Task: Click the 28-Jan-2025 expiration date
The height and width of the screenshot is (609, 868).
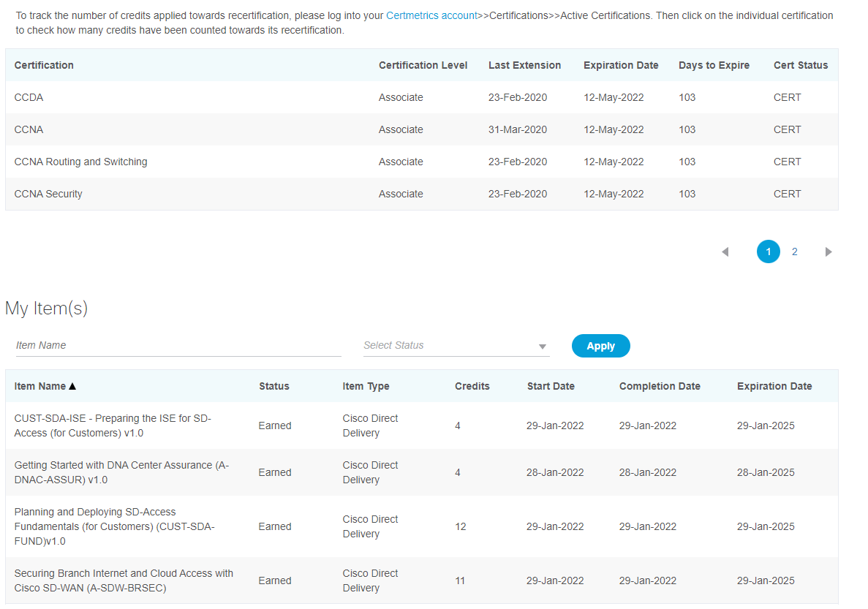Action: point(766,472)
